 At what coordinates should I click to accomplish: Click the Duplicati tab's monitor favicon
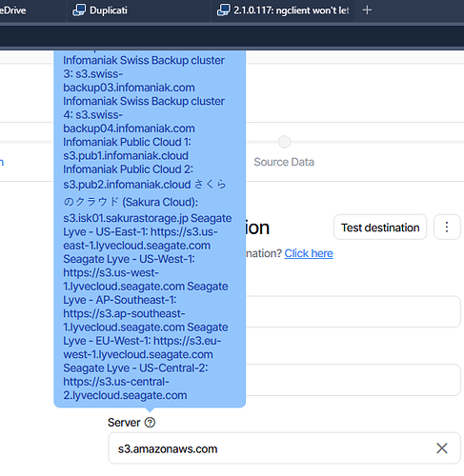coord(79,10)
